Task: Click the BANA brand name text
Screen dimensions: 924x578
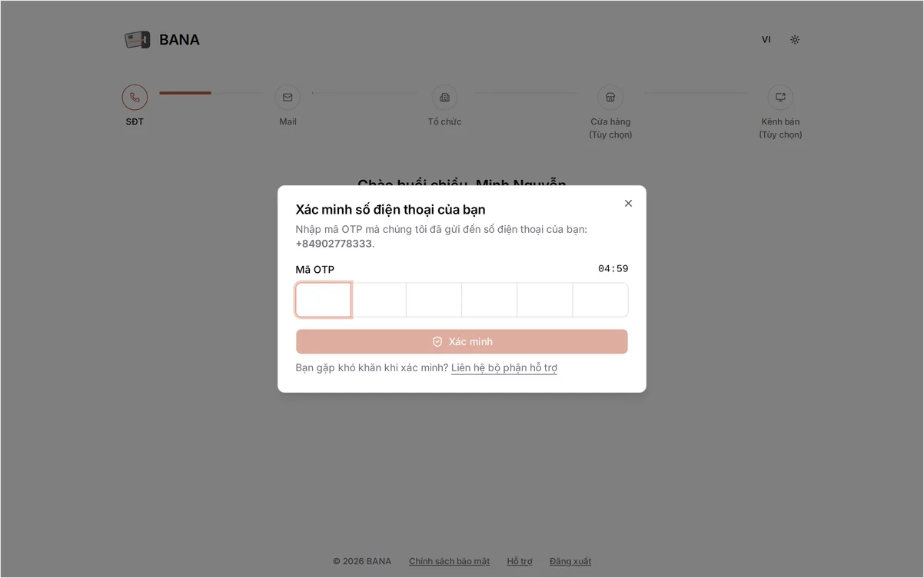Action: coord(179,40)
